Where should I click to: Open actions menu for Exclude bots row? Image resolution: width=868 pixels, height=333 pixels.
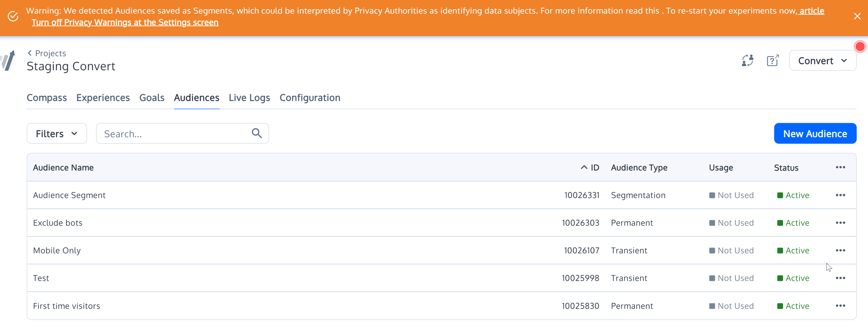point(840,223)
